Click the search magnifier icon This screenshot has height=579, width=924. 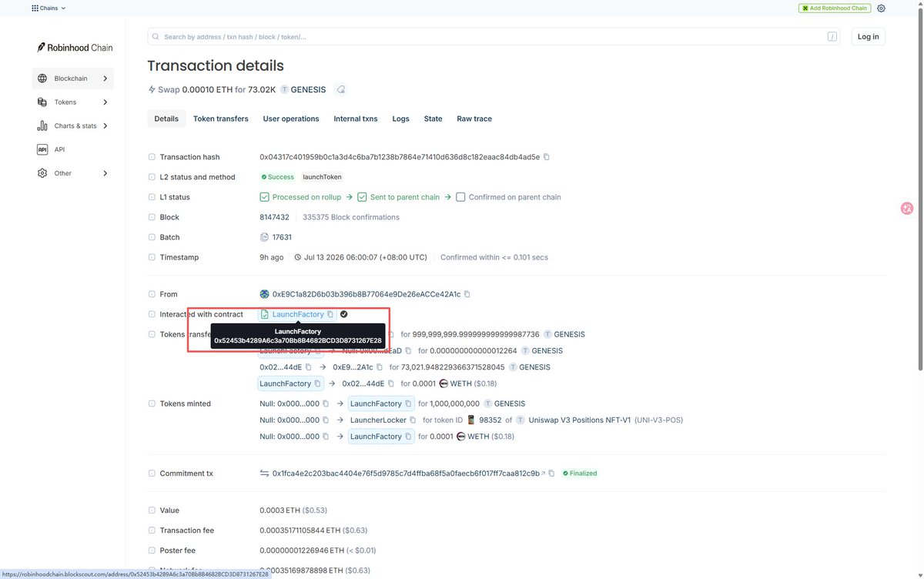(x=156, y=37)
